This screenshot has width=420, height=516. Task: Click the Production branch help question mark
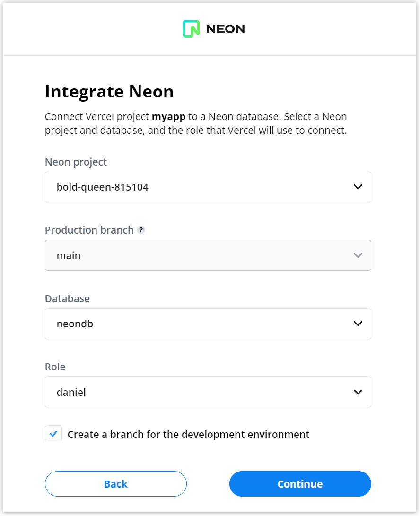point(141,230)
